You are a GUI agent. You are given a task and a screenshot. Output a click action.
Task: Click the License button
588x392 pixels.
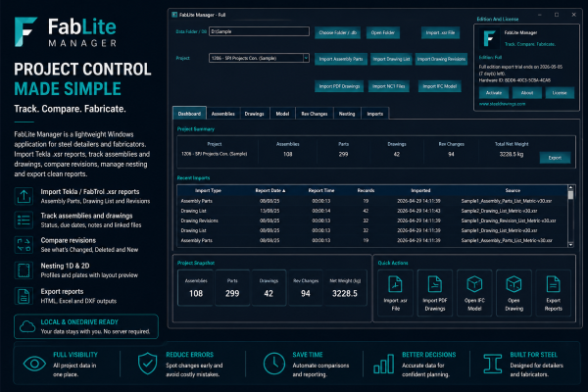click(560, 93)
